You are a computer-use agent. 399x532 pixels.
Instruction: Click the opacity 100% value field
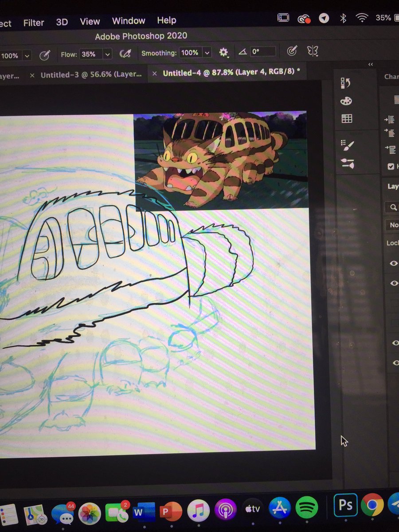[10, 56]
